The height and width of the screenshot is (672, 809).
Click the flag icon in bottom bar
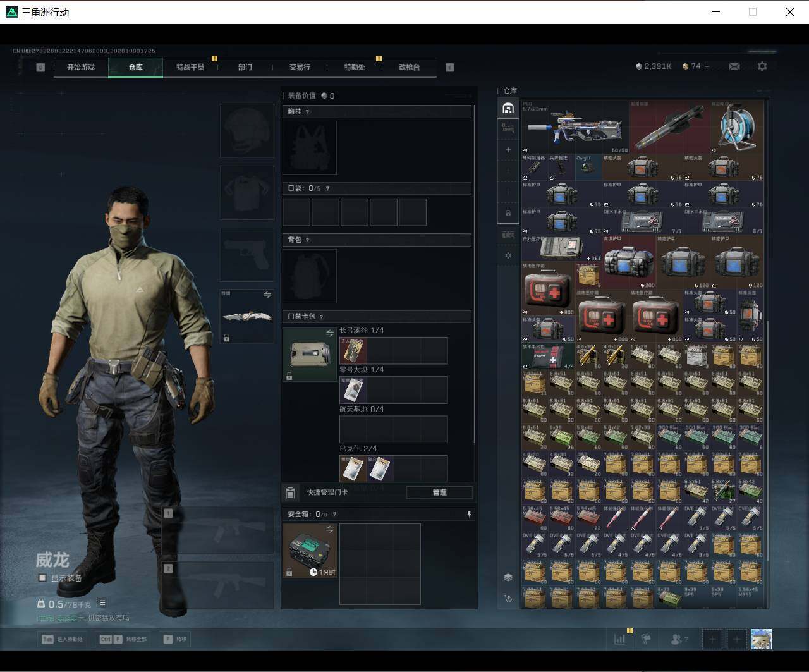[646, 639]
